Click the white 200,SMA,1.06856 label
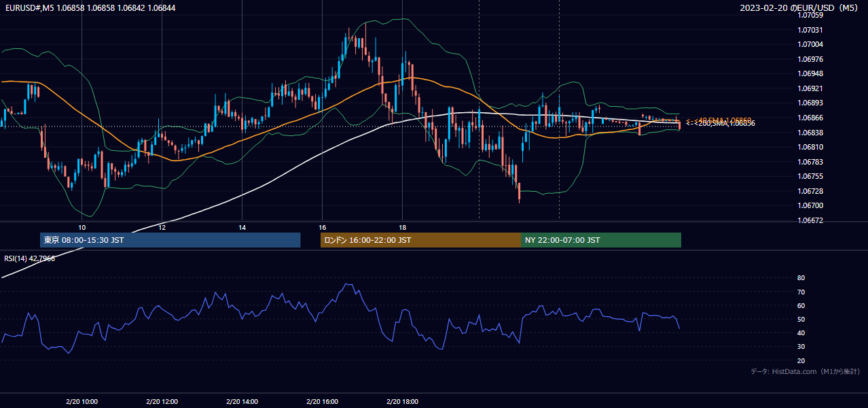 coord(721,123)
